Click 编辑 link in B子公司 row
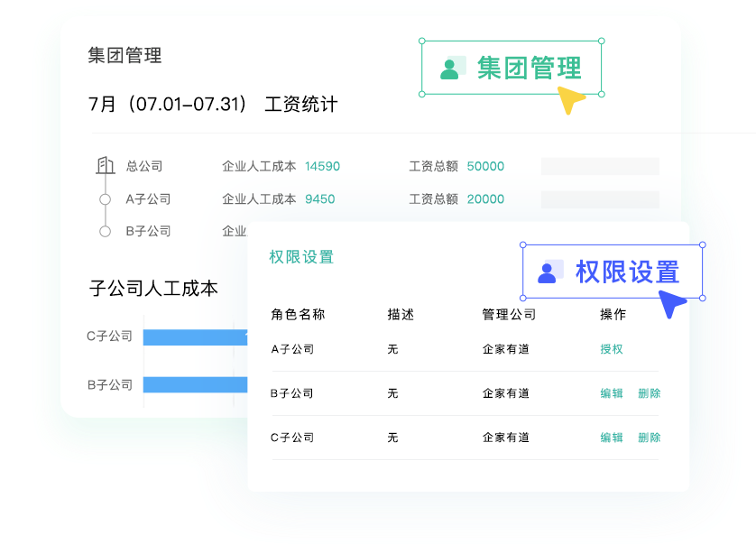The width and height of the screenshot is (756, 553). point(612,393)
